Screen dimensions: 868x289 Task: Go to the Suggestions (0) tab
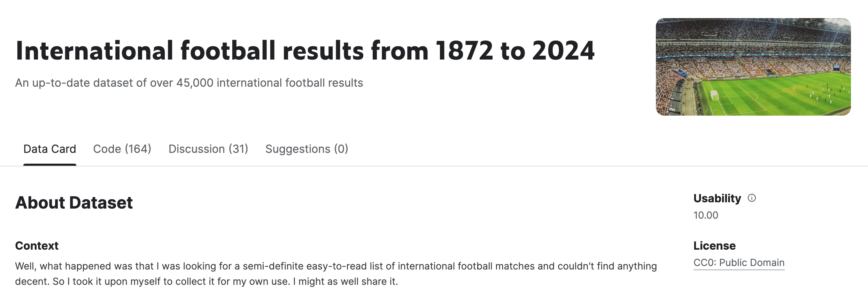(x=307, y=149)
